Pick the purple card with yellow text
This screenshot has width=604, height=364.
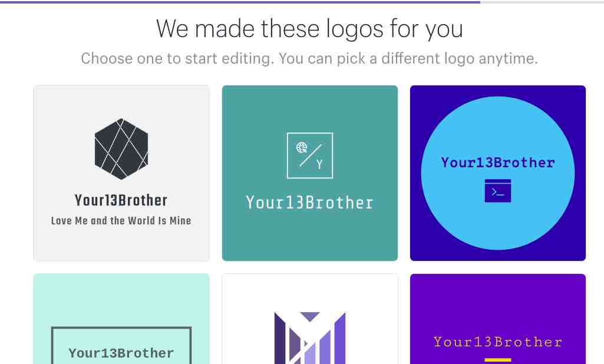tap(498, 319)
